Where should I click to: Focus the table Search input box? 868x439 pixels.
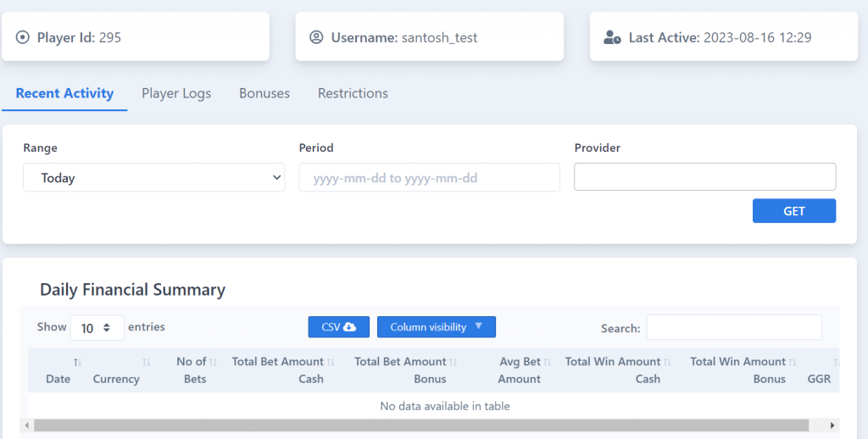coord(734,327)
